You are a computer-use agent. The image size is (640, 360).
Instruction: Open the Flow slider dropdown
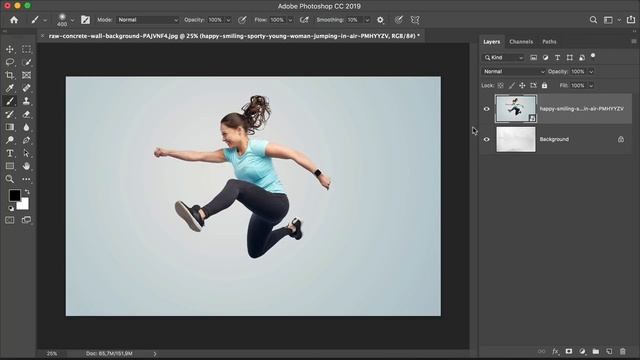pyautogui.click(x=290, y=20)
